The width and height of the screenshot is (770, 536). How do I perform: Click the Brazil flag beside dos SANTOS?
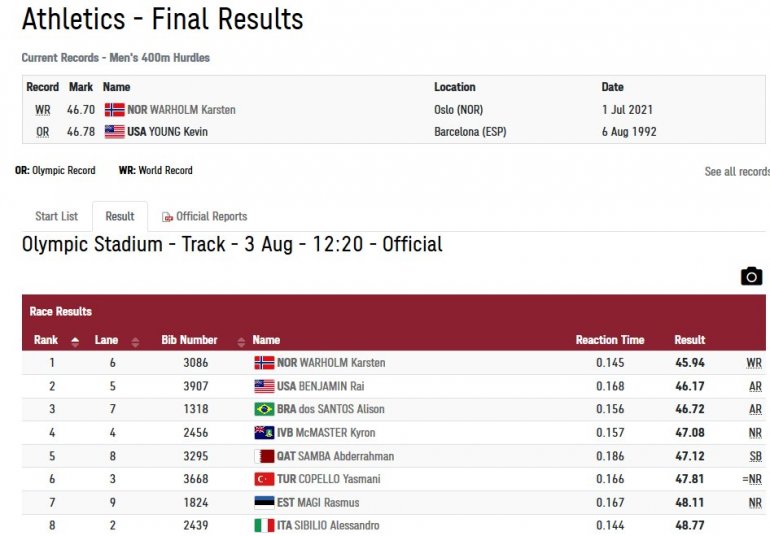pos(264,409)
